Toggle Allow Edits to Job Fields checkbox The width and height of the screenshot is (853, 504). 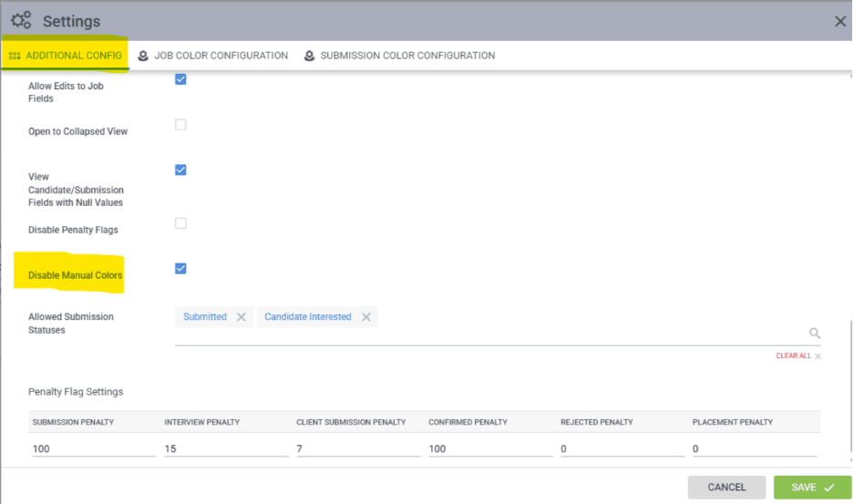[180, 79]
